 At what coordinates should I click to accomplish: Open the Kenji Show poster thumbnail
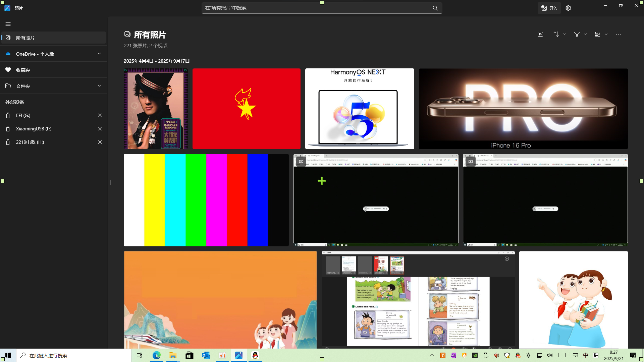[x=156, y=109]
